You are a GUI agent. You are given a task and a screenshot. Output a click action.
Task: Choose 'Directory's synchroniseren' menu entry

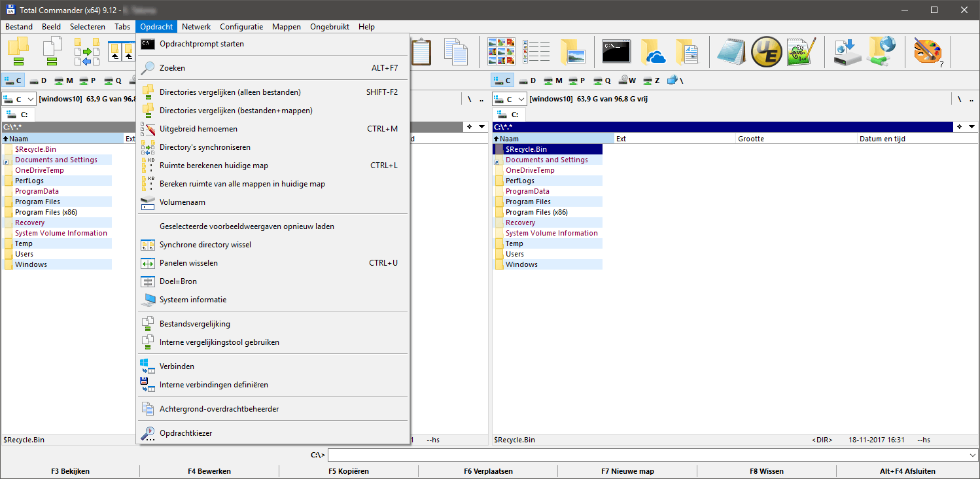[x=273, y=147]
